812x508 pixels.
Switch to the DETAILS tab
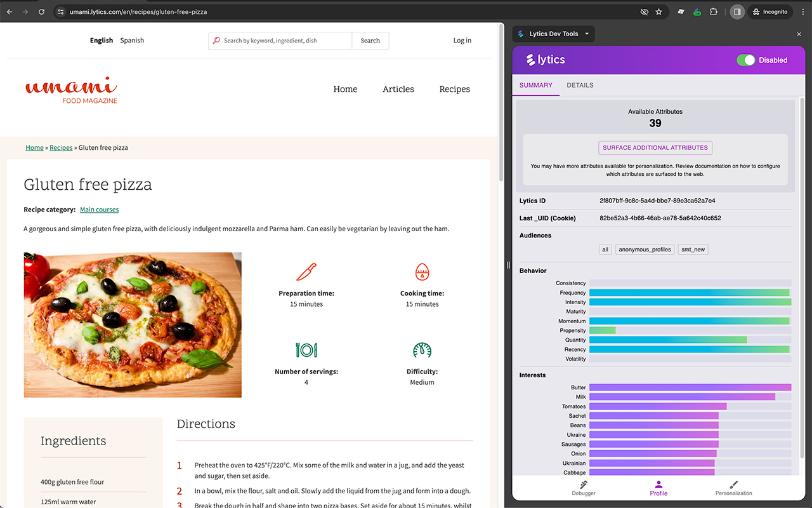tap(579, 84)
